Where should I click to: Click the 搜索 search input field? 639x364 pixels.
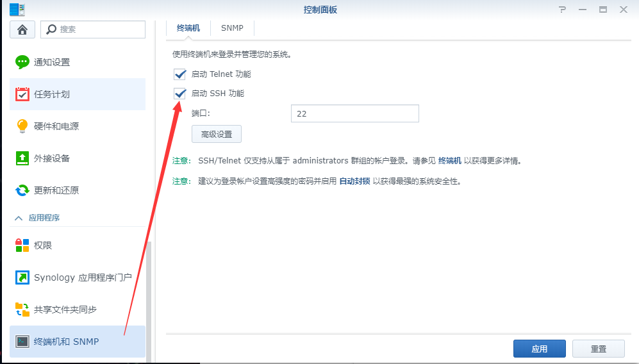pos(93,29)
